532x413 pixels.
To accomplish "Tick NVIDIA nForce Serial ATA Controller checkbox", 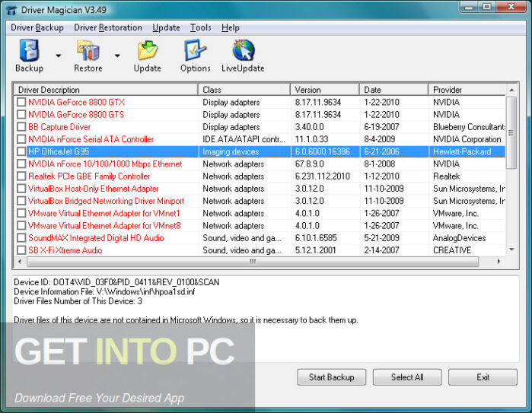I will (21, 139).
